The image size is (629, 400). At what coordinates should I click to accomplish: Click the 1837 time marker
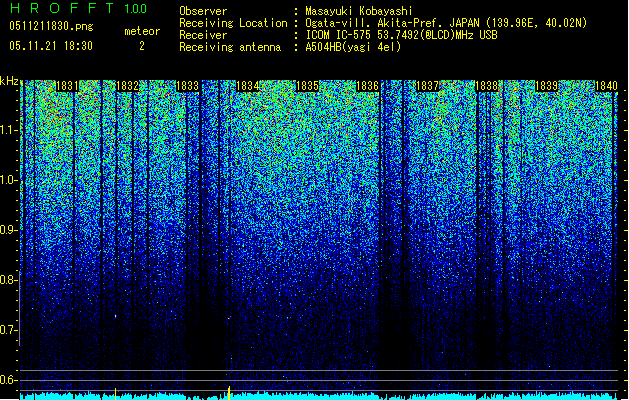tap(428, 86)
